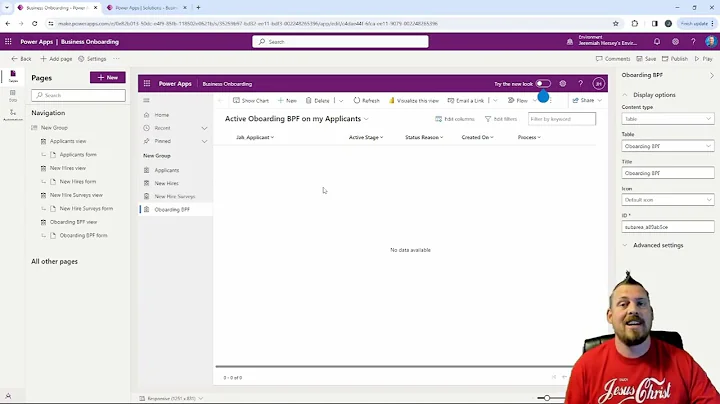Refresh the view list
Viewport: 720px width, 404px height.
pos(366,101)
